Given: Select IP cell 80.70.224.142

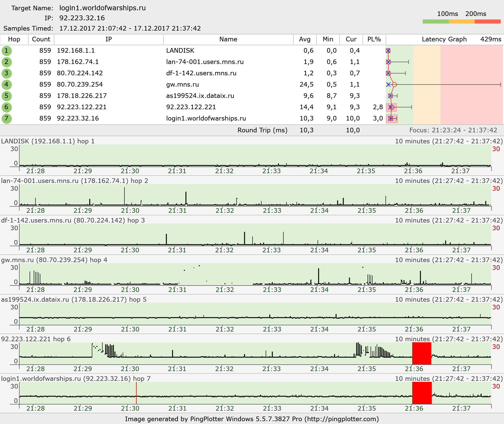Looking at the screenshot, I should click(x=80, y=73).
